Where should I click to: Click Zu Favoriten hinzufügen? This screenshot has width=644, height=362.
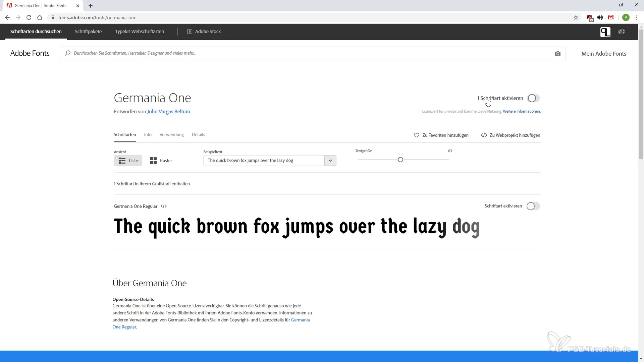pos(445,135)
